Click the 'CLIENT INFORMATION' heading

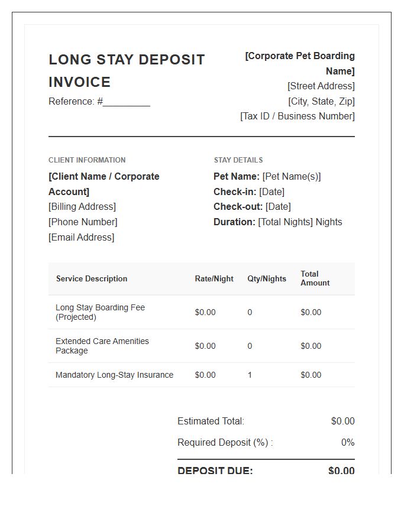pos(87,160)
